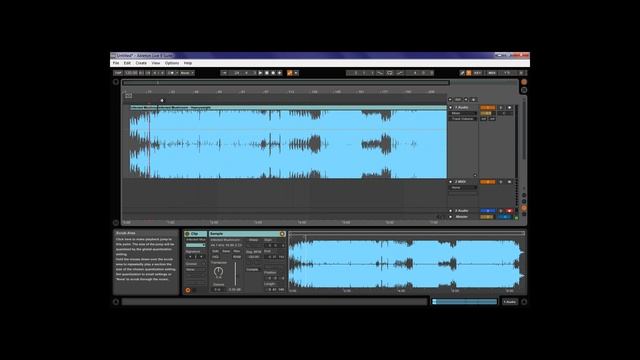This screenshot has width=640, height=360.
Task: Solo the 1 Audio track
Action: coord(501,108)
